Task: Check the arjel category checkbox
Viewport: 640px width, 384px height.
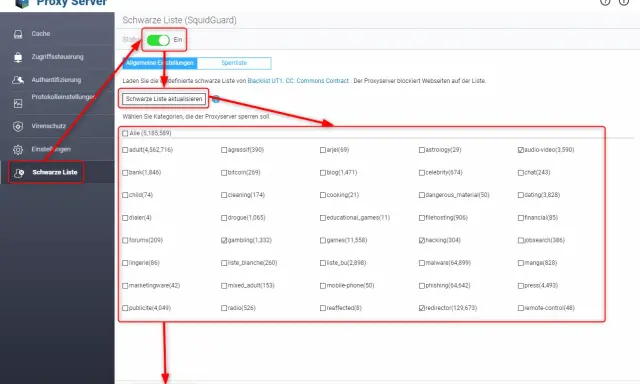Action: pyautogui.click(x=323, y=150)
